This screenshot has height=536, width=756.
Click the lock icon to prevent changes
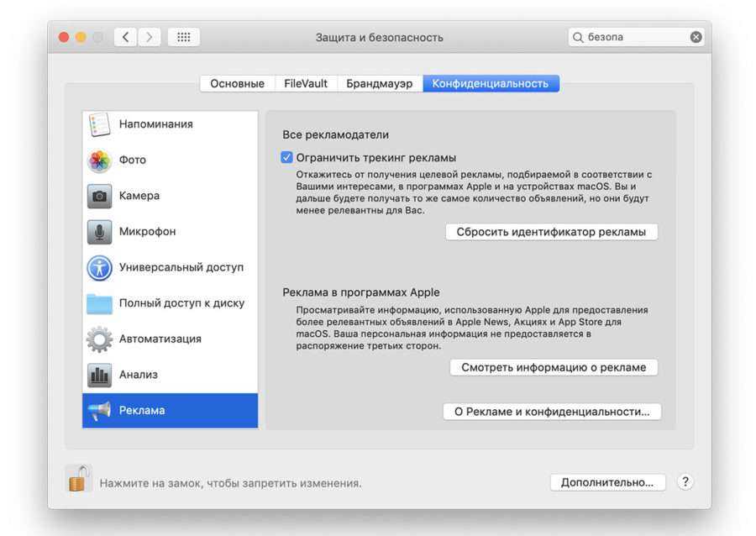coord(79,479)
